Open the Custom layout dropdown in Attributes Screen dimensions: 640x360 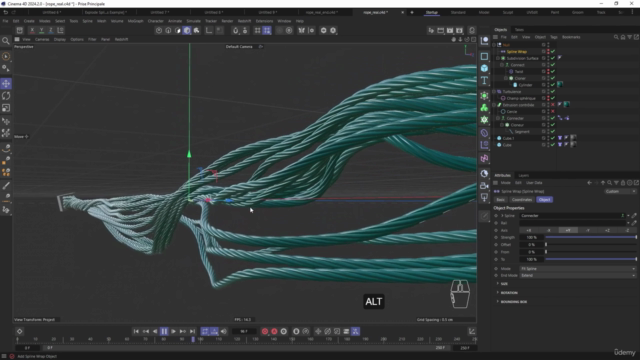click(x=620, y=191)
